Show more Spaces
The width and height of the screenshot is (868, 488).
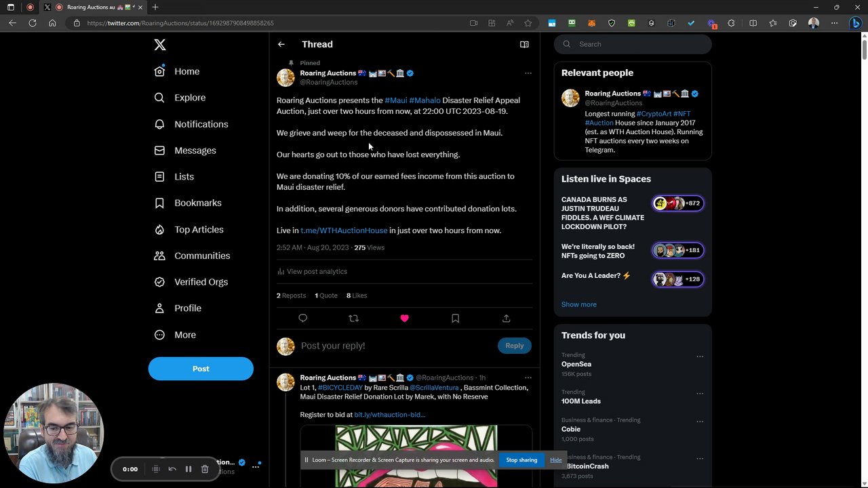pos(579,304)
